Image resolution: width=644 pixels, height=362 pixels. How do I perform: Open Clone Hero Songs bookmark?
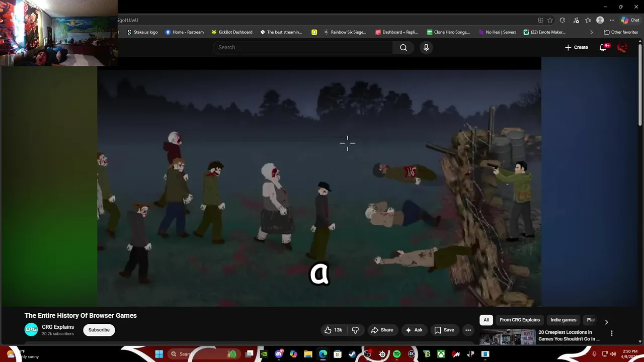[448, 32]
